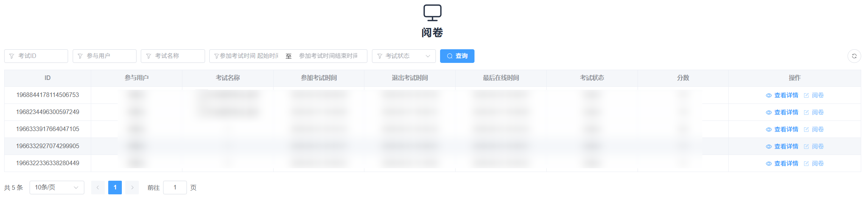Go to the previous page arrow
Viewport: 868px width, 197px height.
click(98, 188)
